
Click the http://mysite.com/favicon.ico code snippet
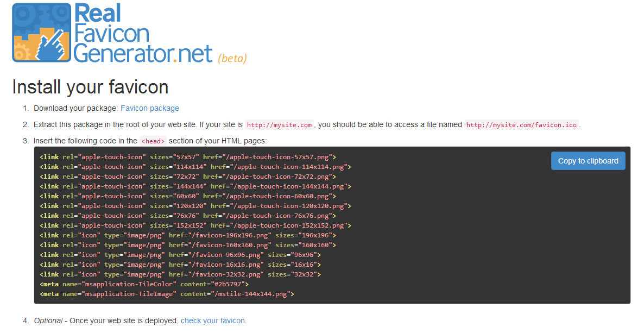tap(520, 124)
